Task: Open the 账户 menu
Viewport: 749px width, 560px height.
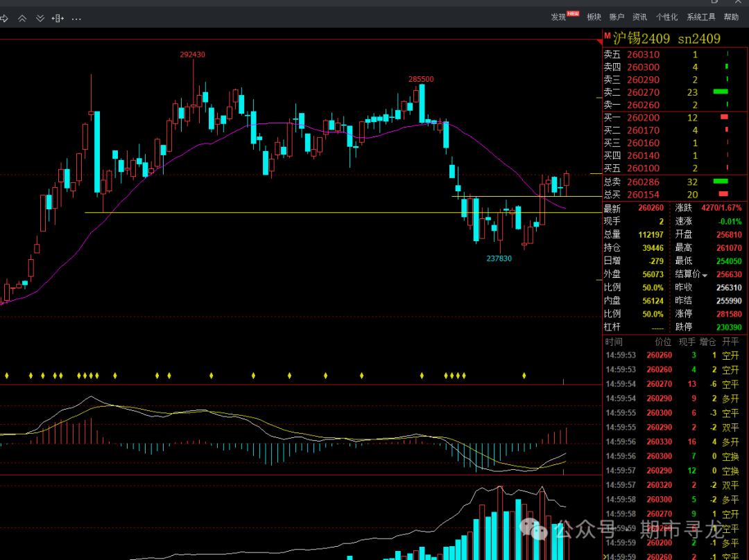Action: point(617,17)
